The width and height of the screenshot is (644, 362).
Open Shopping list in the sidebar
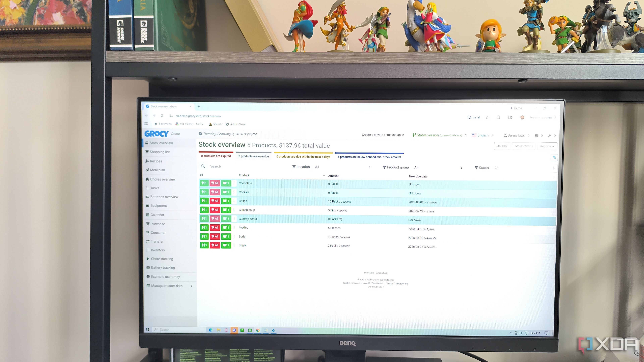coord(159,152)
